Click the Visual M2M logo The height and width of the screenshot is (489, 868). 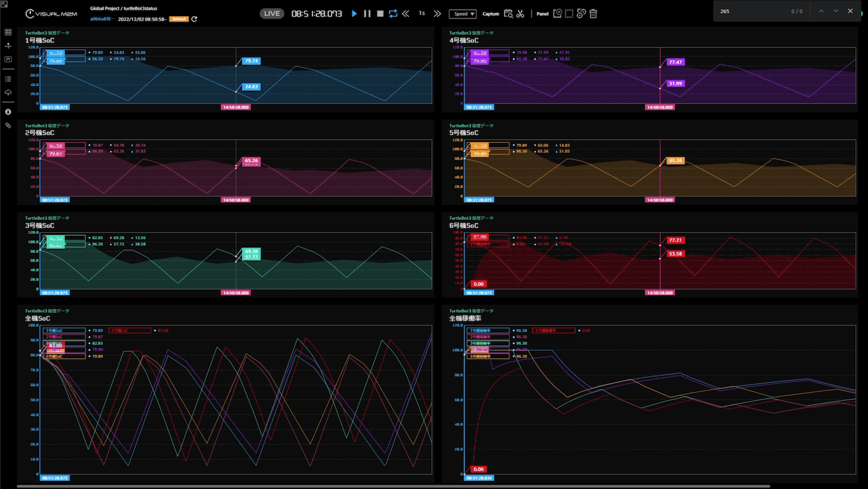pyautogui.click(x=51, y=13)
